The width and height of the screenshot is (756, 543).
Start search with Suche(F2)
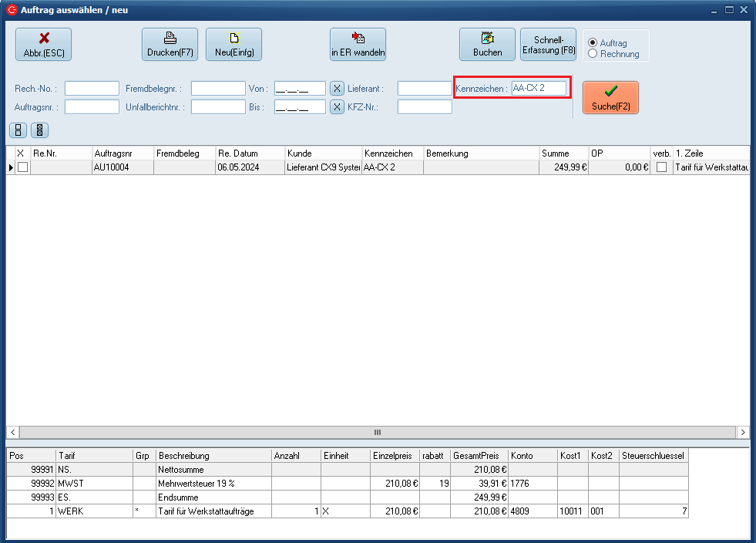point(610,98)
